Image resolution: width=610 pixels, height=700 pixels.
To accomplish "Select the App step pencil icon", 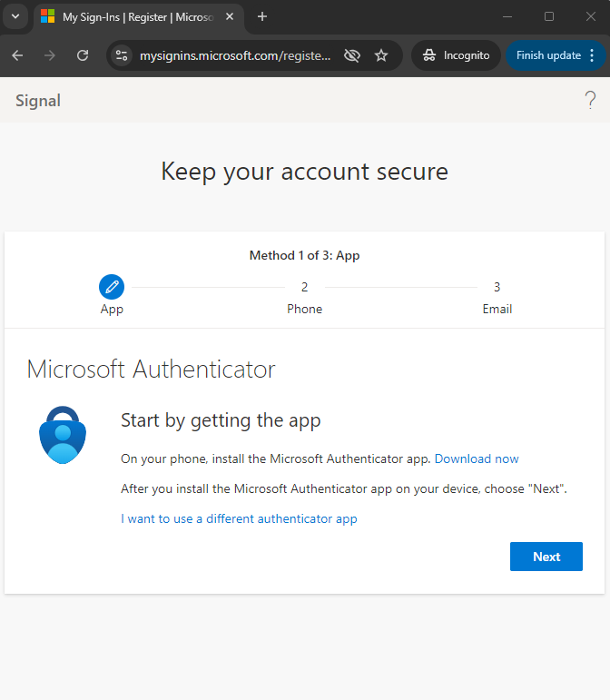I will click(x=112, y=287).
